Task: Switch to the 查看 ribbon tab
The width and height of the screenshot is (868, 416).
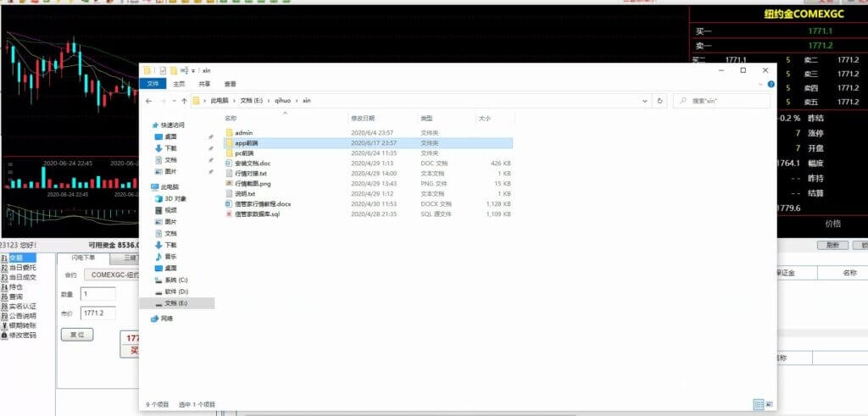Action: [x=230, y=84]
